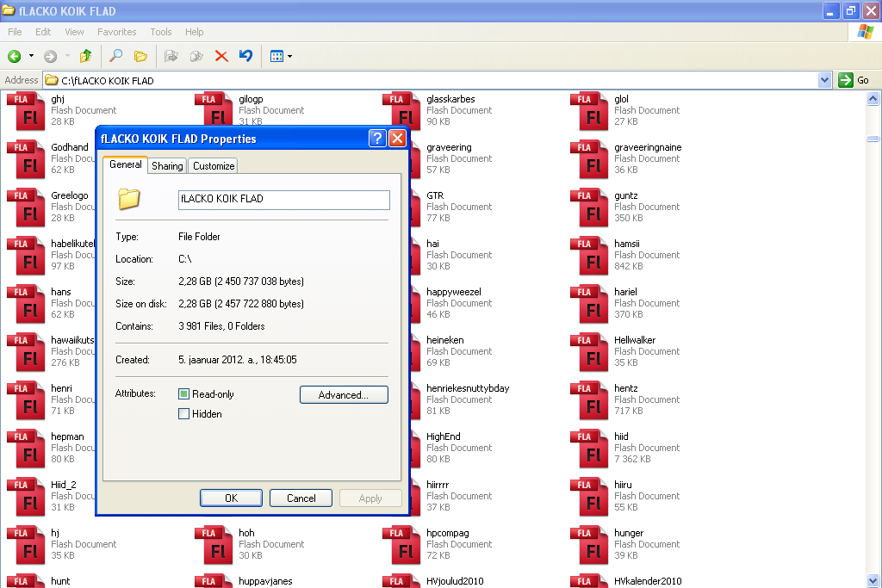
Task: Close the Properties dialog
Action: pos(398,139)
